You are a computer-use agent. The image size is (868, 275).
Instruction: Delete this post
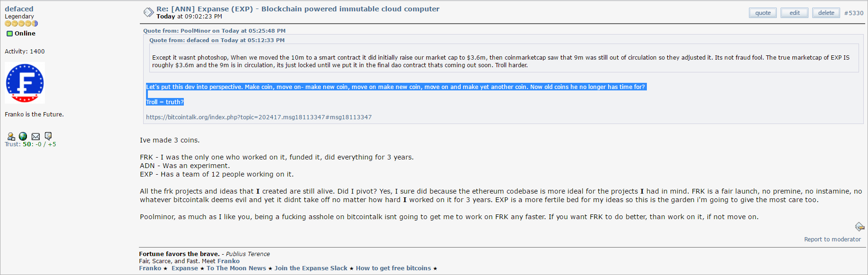[x=826, y=13]
